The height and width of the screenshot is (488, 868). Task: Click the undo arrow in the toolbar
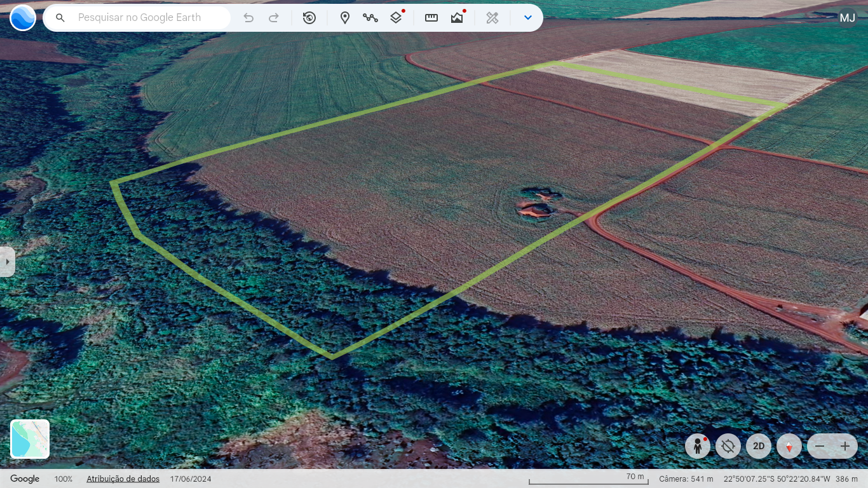pos(248,18)
